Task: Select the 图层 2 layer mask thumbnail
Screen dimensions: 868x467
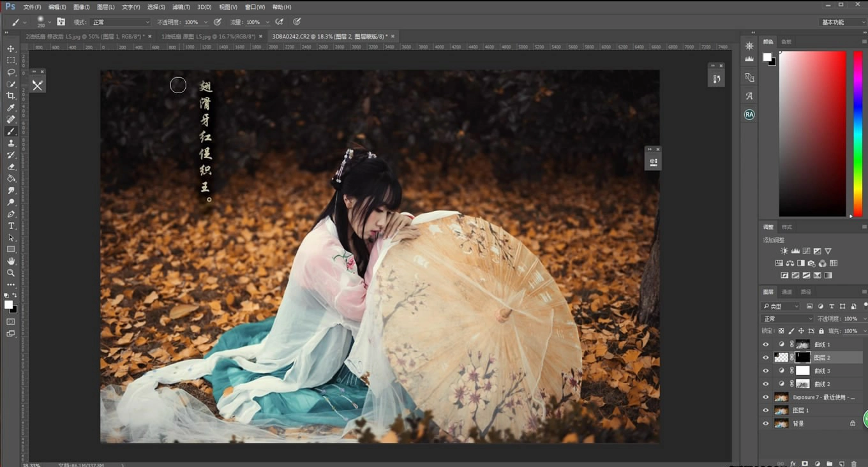Action: 803,358
